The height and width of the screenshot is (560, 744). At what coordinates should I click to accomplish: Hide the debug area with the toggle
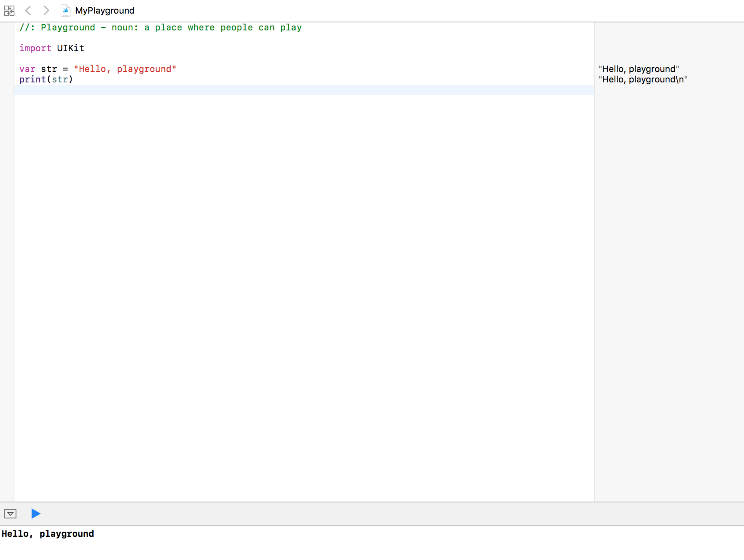10,514
